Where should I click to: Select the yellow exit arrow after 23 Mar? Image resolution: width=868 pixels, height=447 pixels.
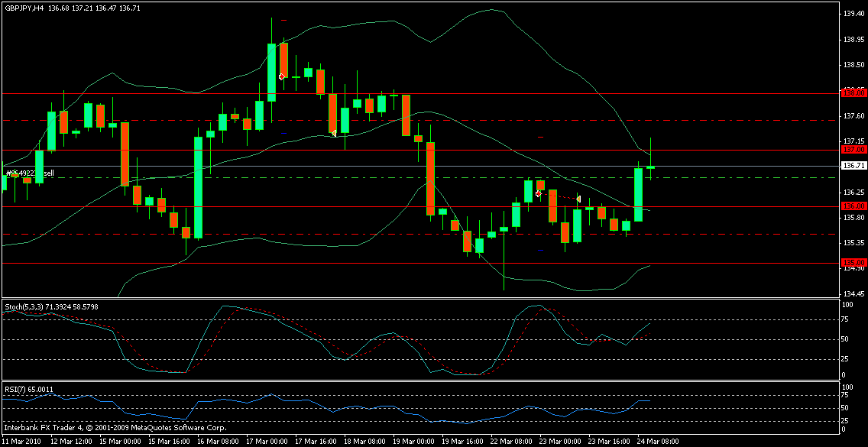tap(579, 199)
